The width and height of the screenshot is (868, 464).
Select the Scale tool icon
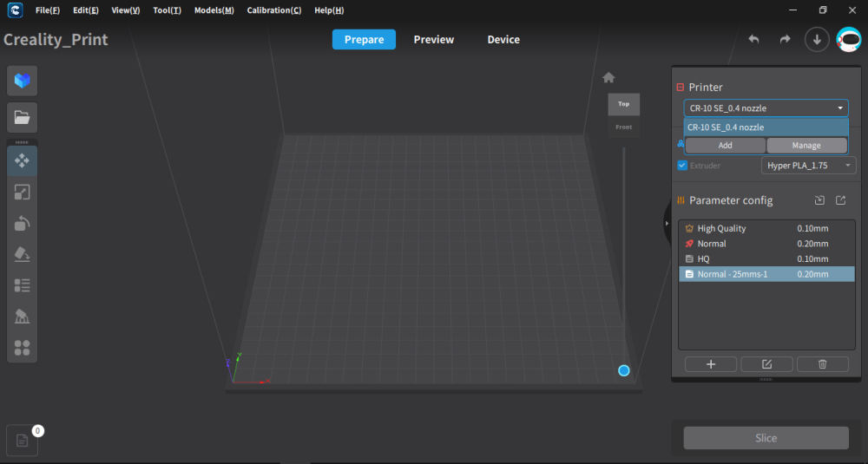click(23, 193)
